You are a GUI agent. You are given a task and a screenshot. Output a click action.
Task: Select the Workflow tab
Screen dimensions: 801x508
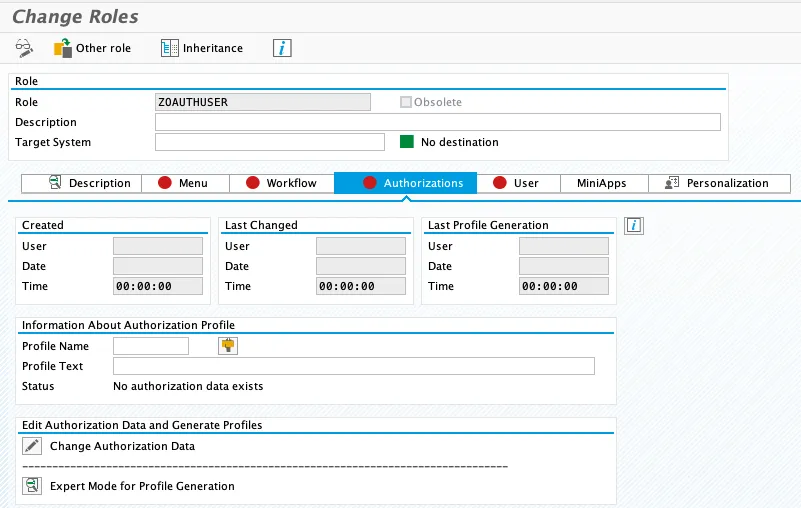tap(281, 183)
